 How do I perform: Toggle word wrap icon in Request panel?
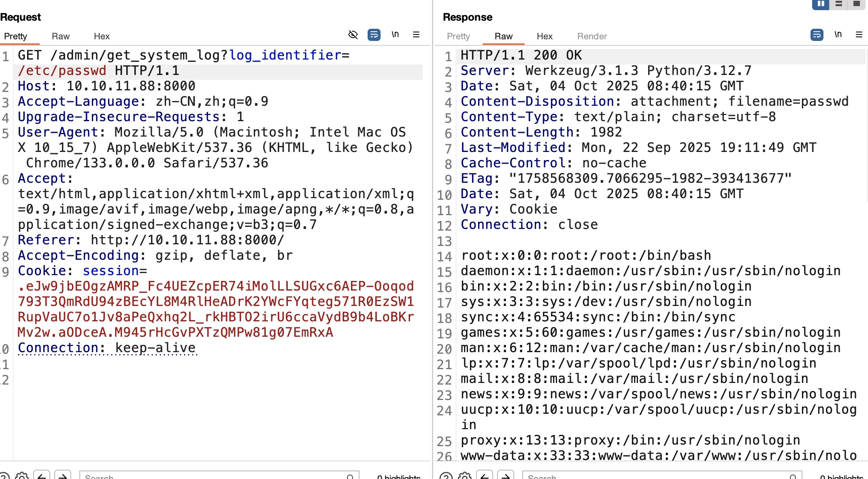(374, 35)
